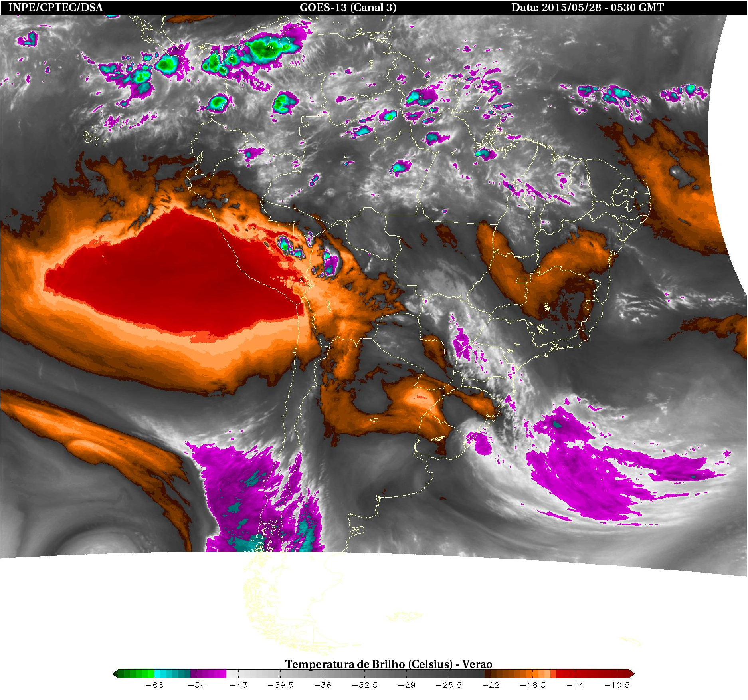Click the -25.5 tick label on the color bar
Image resolution: width=748 pixels, height=700 pixels.
coord(449,685)
